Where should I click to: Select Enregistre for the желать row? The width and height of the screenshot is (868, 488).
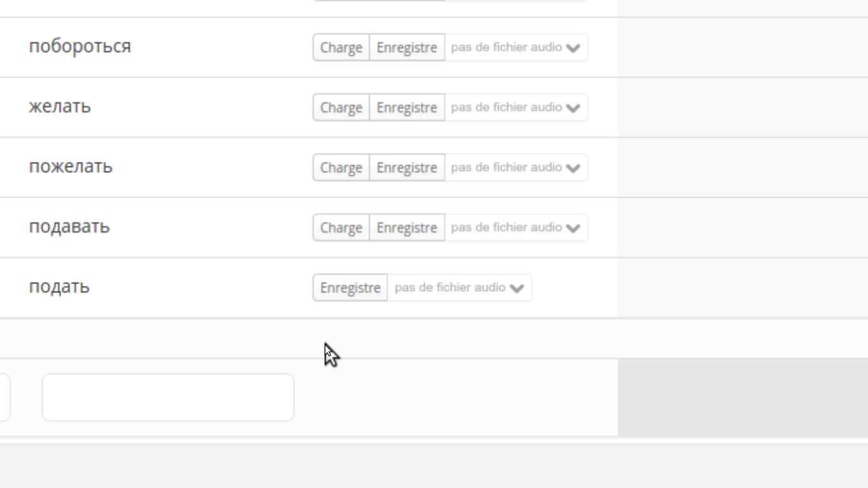tap(407, 107)
